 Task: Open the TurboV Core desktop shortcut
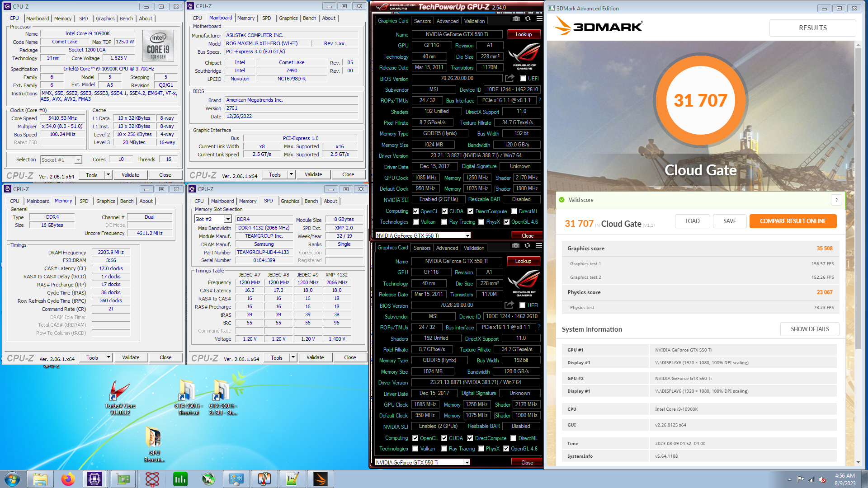120,398
